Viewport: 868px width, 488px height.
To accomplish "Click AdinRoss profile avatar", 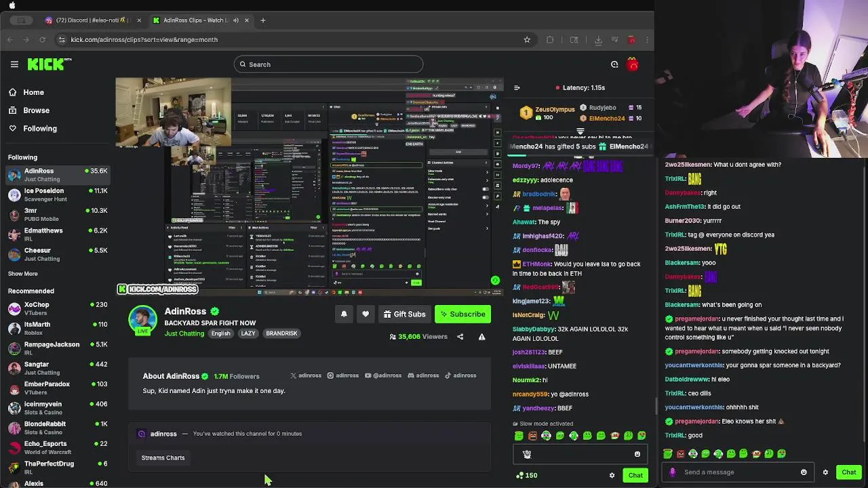I will (142, 320).
